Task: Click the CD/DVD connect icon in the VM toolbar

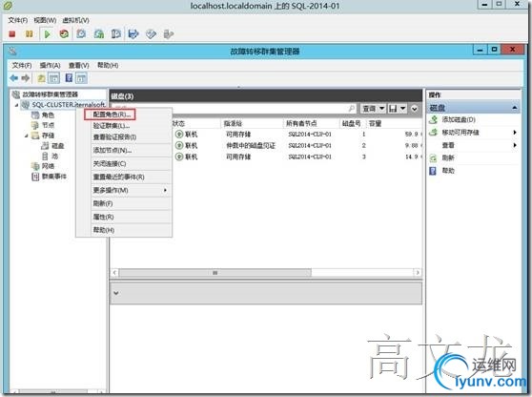Action: pyautogui.click(x=151, y=34)
